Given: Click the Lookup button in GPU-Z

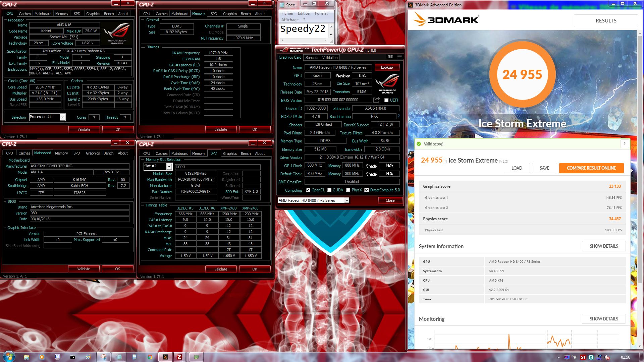Looking at the screenshot, I should pyautogui.click(x=387, y=67).
